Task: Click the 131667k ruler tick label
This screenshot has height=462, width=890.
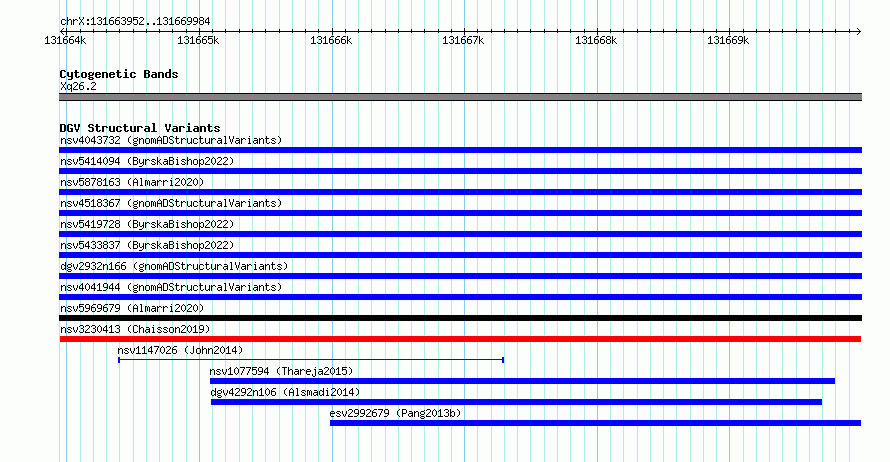Action: [x=463, y=40]
